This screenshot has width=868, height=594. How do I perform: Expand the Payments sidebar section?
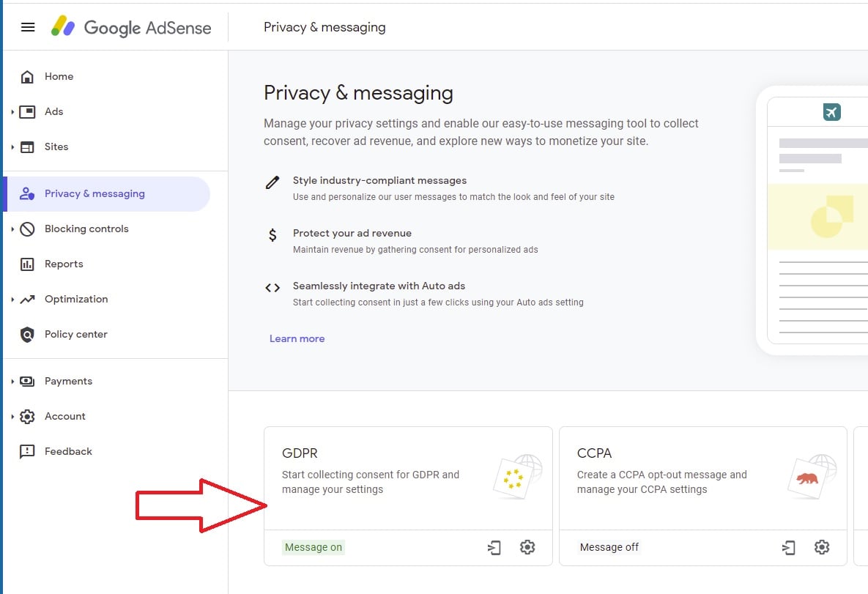pyautogui.click(x=12, y=381)
